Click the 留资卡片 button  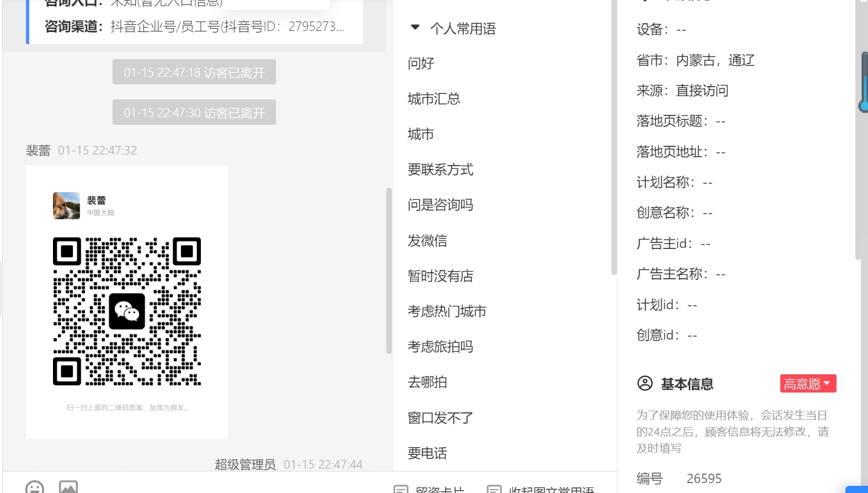point(429,489)
